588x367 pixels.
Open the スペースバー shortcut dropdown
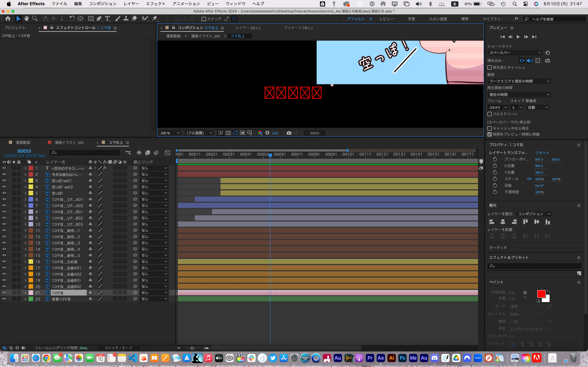click(x=515, y=53)
